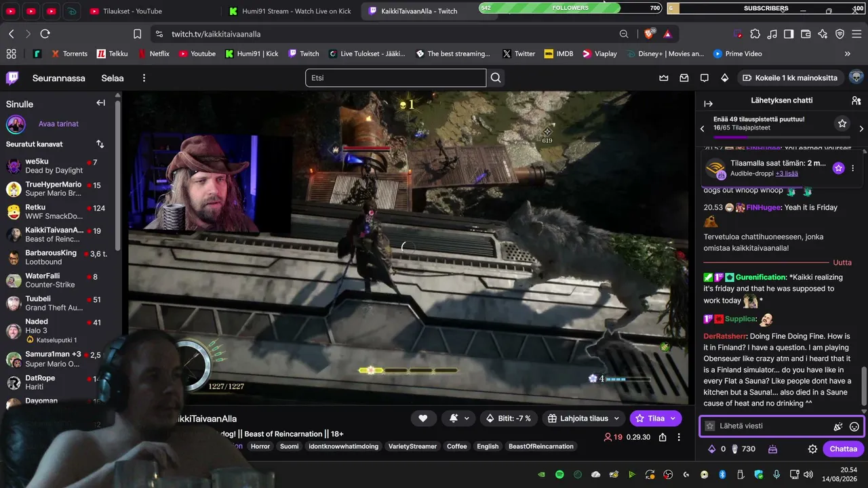Image resolution: width=868 pixels, height=488 pixels.
Task: Show more bookmarks chevron
Action: tap(848, 54)
